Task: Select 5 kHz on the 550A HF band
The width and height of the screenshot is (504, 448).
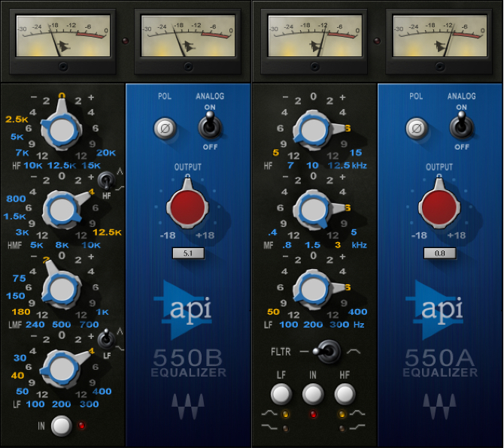Action: tap(276, 153)
